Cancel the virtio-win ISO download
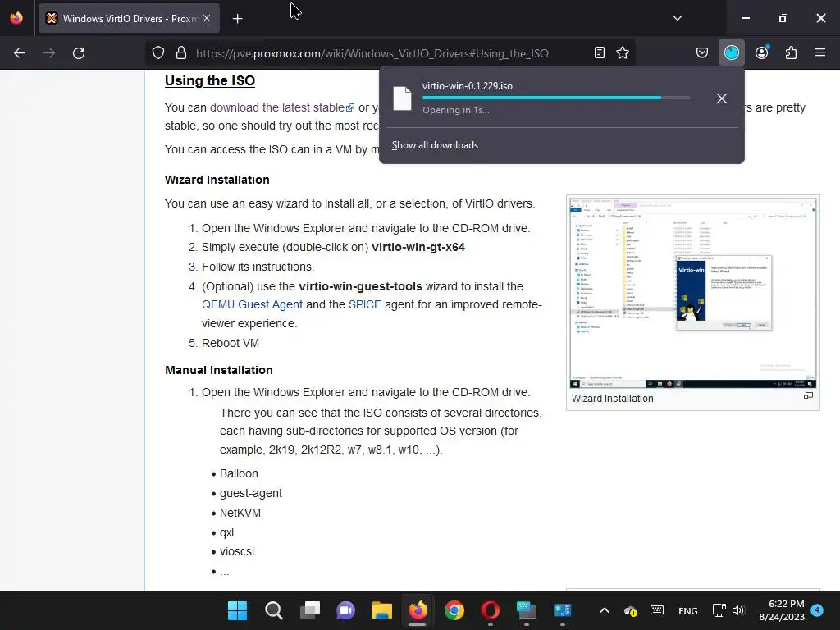The width and height of the screenshot is (840, 630). click(x=722, y=98)
